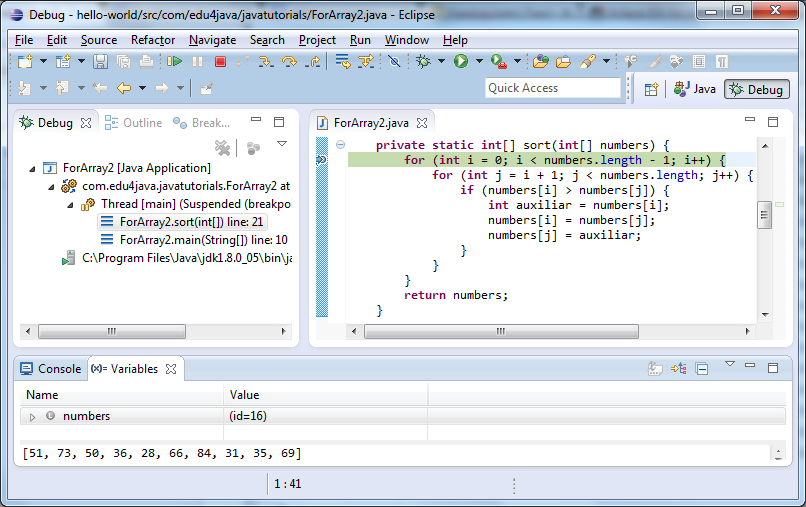Click the Step Into icon
This screenshot has width=806, height=507.
pos(266,62)
